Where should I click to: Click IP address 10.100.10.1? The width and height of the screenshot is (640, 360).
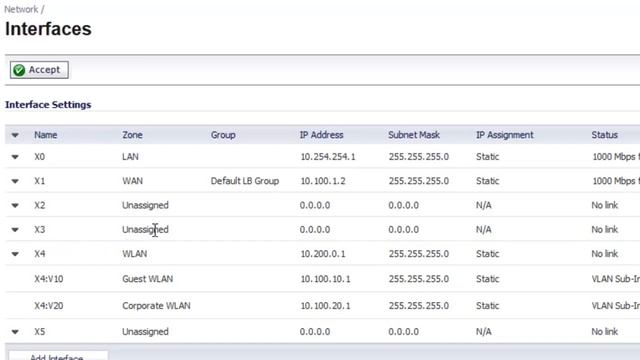(x=325, y=279)
